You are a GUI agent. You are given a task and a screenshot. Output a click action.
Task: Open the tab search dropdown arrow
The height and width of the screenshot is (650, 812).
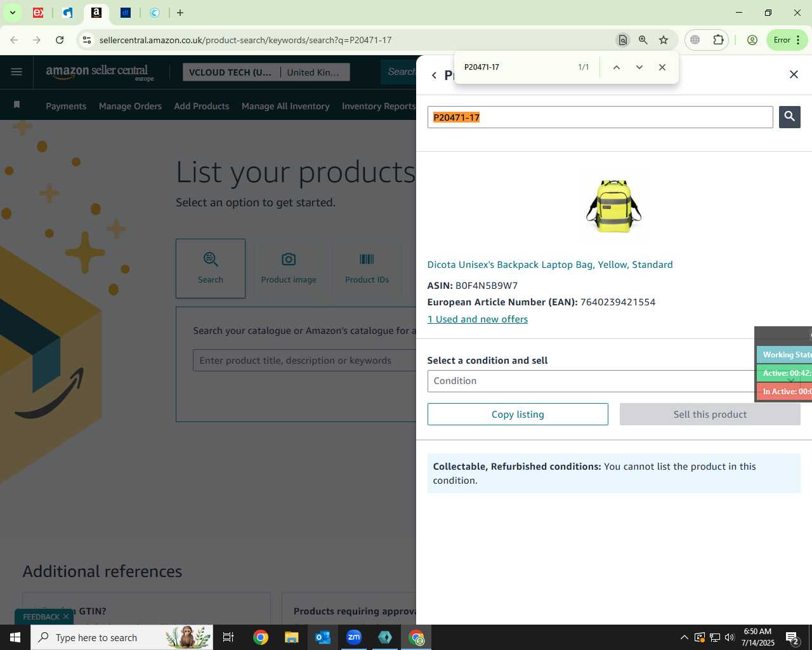[12, 13]
